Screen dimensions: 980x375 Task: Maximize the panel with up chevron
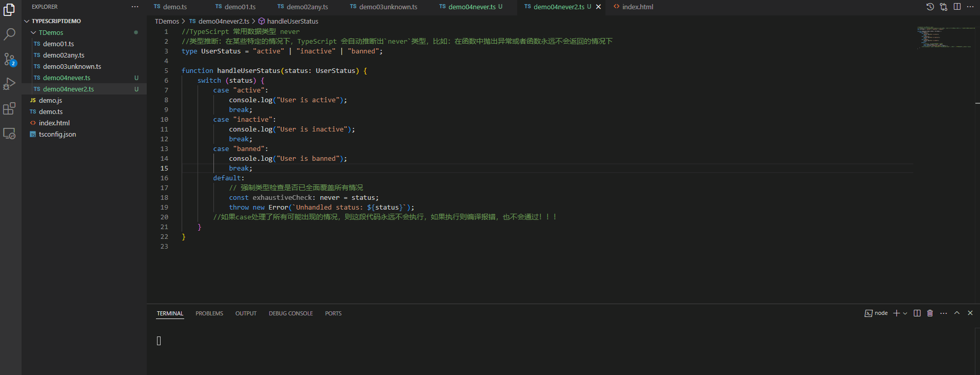[x=957, y=313]
